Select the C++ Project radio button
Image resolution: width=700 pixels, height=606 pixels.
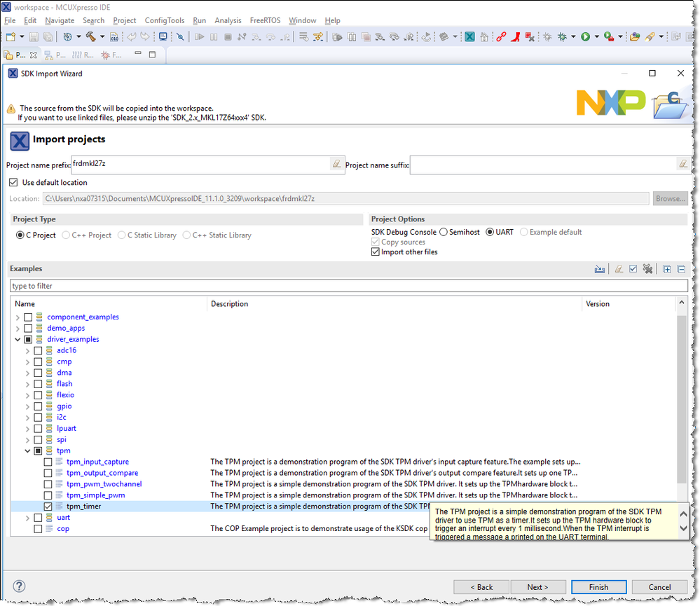[x=66, y=235]
